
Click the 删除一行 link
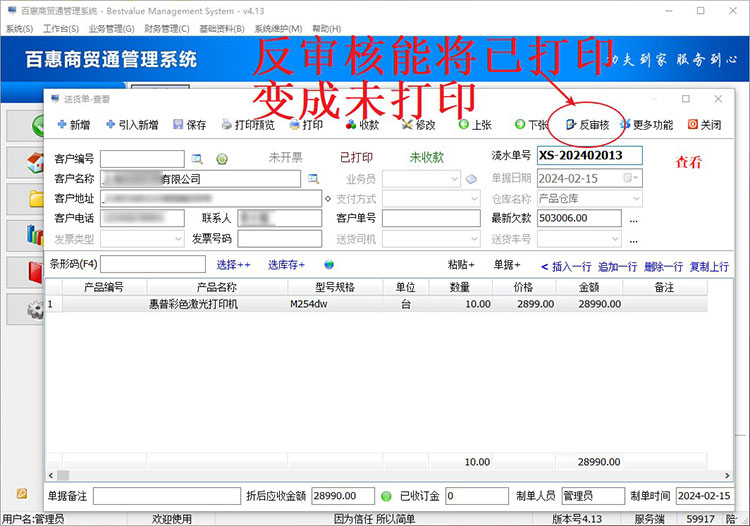click(663, 267)
